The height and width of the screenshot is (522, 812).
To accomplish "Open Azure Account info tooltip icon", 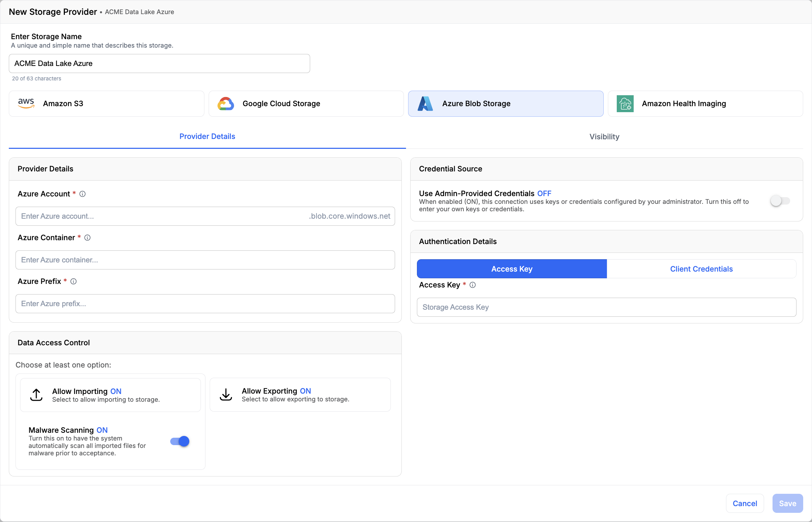I will [x=82, y=194].
